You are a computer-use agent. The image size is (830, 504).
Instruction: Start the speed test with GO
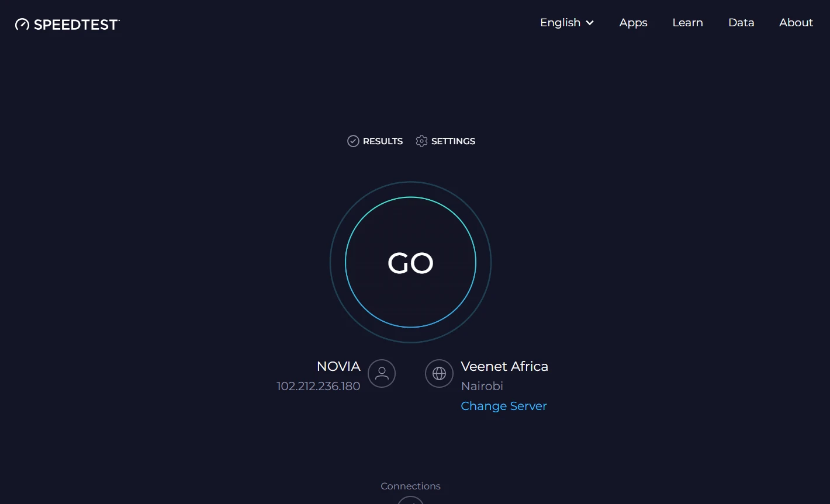click(410, 262)
